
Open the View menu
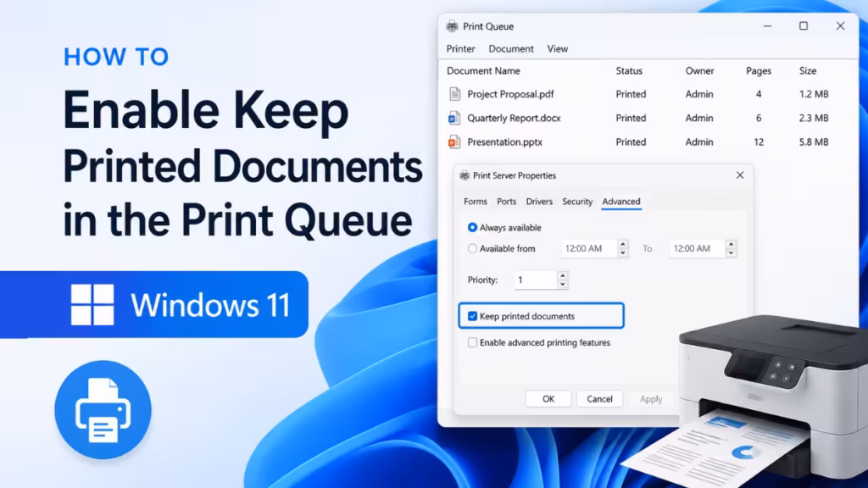pos(558,48)
